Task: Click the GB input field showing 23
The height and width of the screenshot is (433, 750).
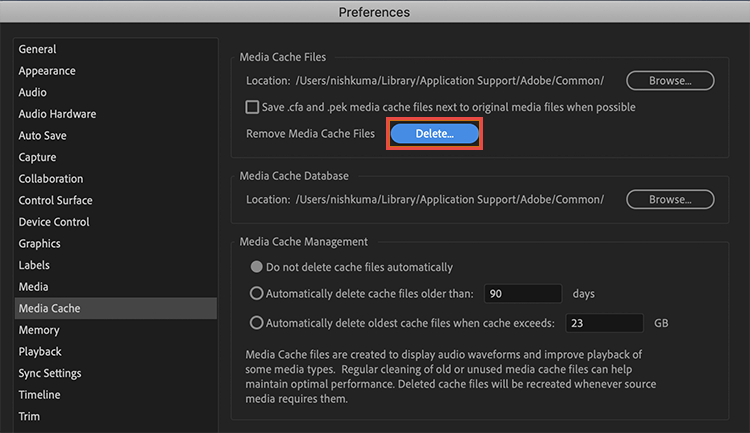Action: click(x=605, y=323)
